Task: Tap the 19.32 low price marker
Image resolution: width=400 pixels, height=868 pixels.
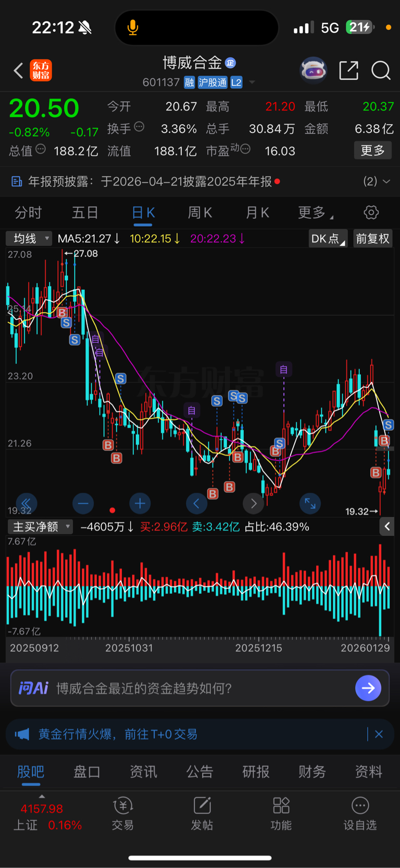Action: tap(362, 511)
